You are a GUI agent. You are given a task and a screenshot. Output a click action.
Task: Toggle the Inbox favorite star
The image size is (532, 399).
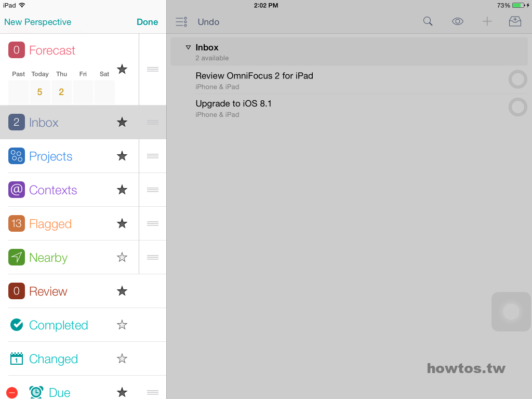tap(122, 122)
